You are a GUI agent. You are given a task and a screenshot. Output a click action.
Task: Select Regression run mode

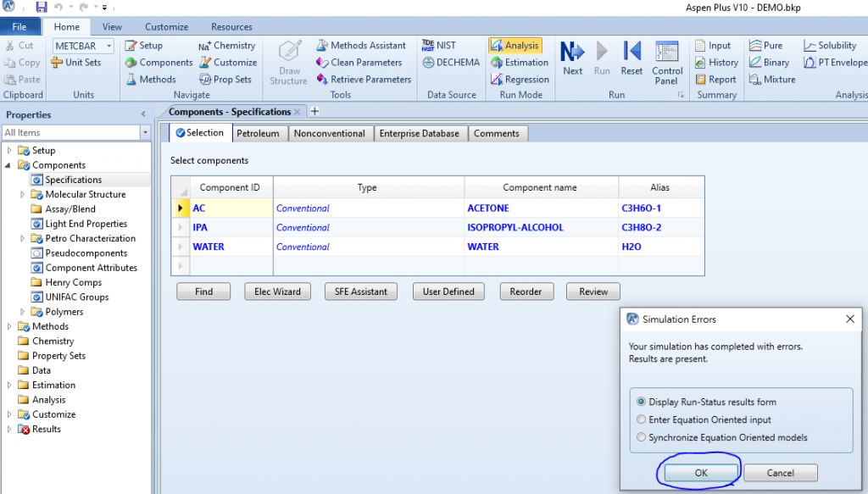520,79
